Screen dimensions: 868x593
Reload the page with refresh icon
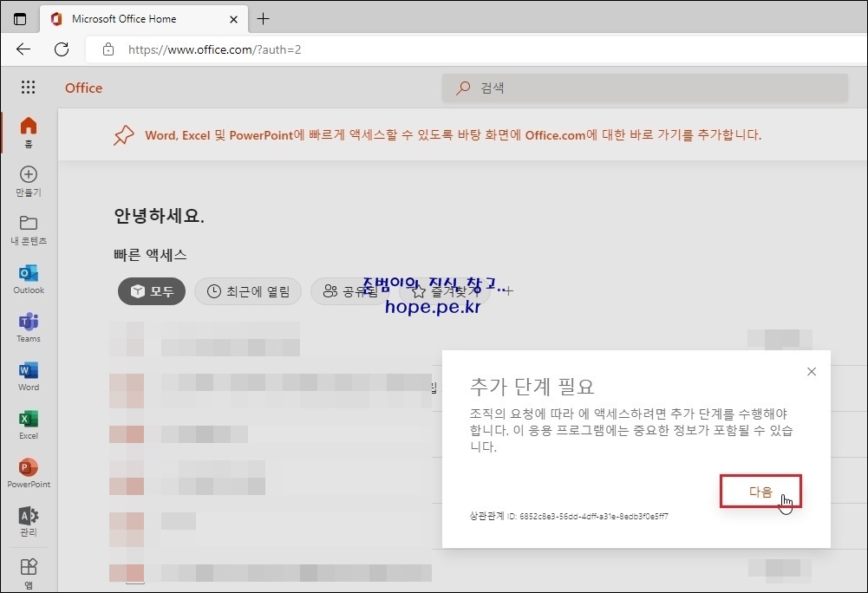(62, 49)
